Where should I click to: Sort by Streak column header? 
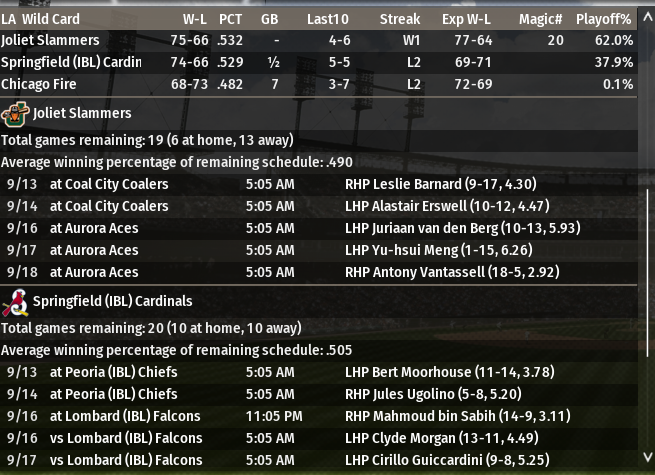click(400, 19)
